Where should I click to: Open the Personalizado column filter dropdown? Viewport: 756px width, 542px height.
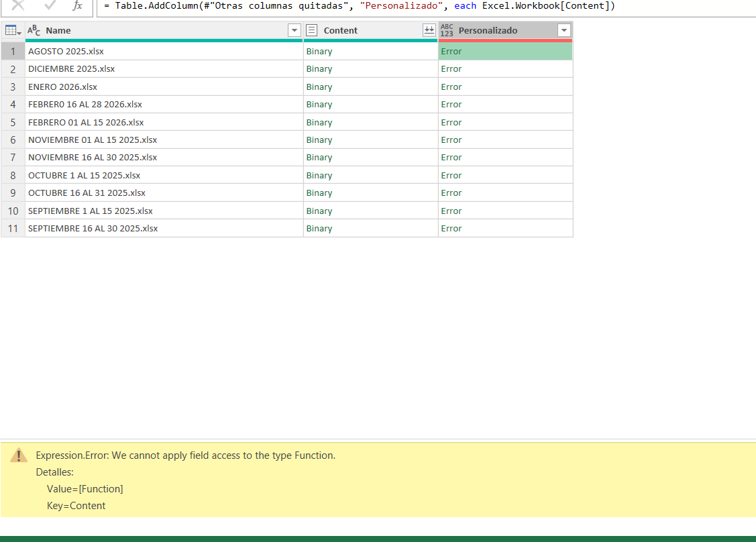[x=564, y=30]
